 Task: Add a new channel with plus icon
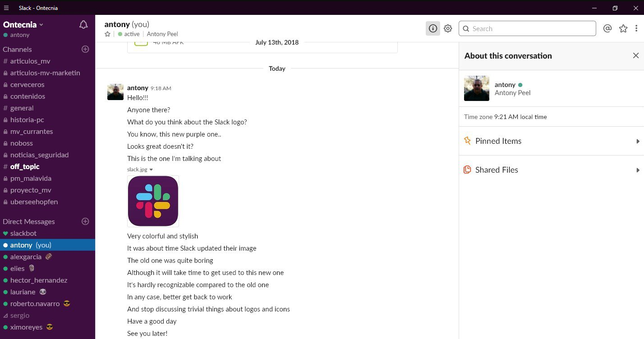point(85,49)
